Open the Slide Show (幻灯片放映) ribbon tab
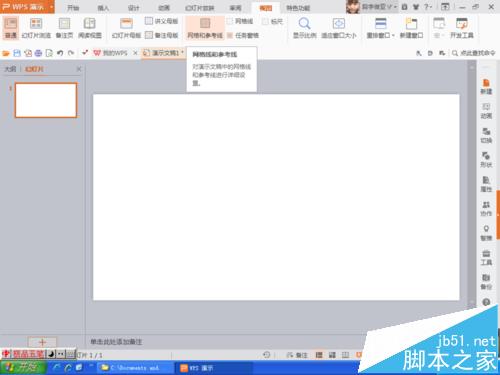This screenshot has height=375, width=500. click(199, 8)
